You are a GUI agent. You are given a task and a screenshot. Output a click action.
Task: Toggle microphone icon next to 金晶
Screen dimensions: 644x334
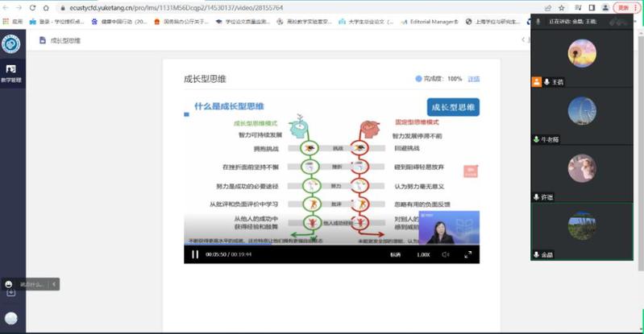click(537, 254)
